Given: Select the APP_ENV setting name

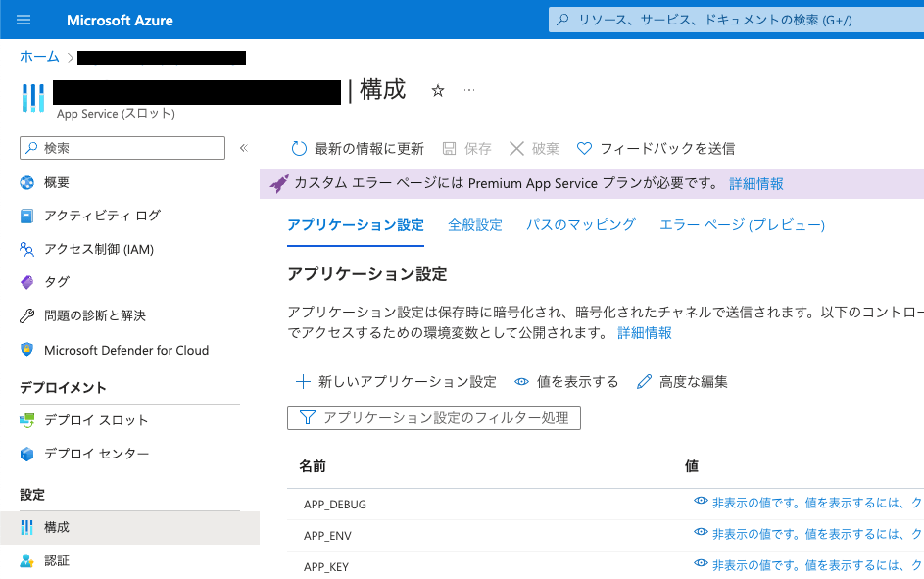Looking at the screenshot, I should (327, 536).
